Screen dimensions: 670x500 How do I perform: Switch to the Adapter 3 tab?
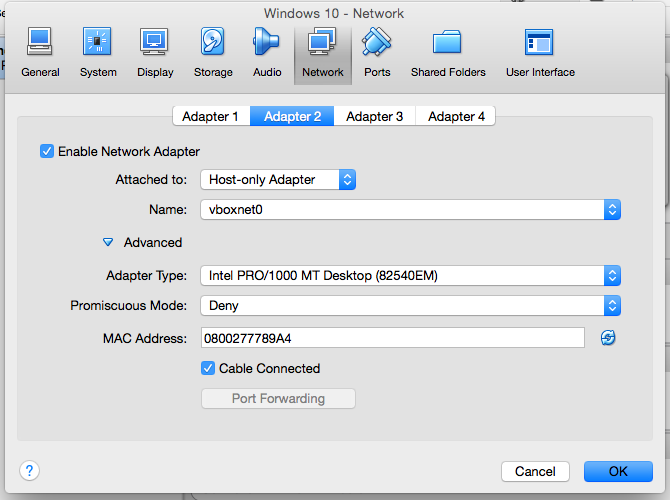tap(374, 116)
